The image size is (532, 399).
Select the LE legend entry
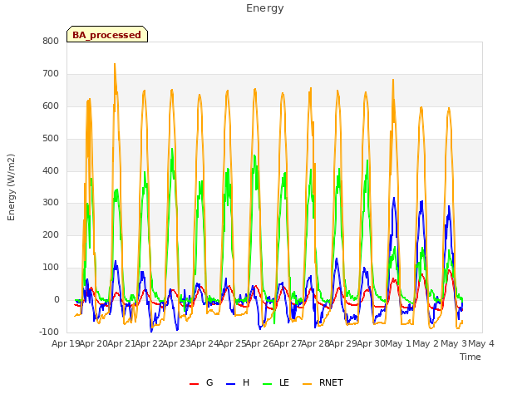pos(276,382)
